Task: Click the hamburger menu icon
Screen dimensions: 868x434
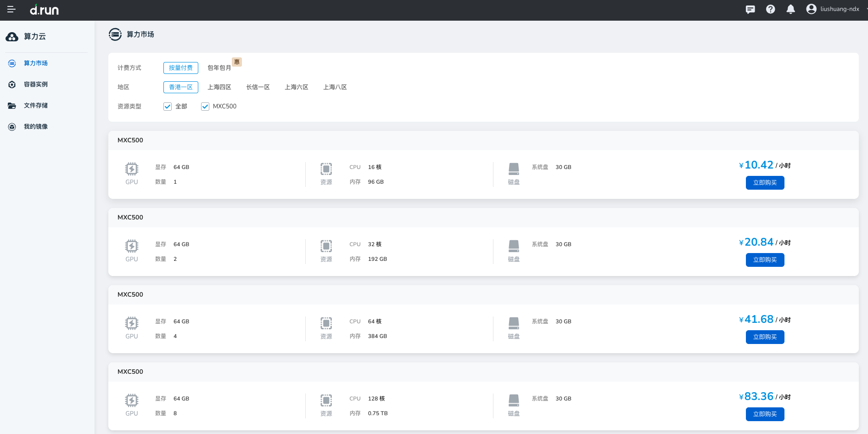Action: point(11,10)
